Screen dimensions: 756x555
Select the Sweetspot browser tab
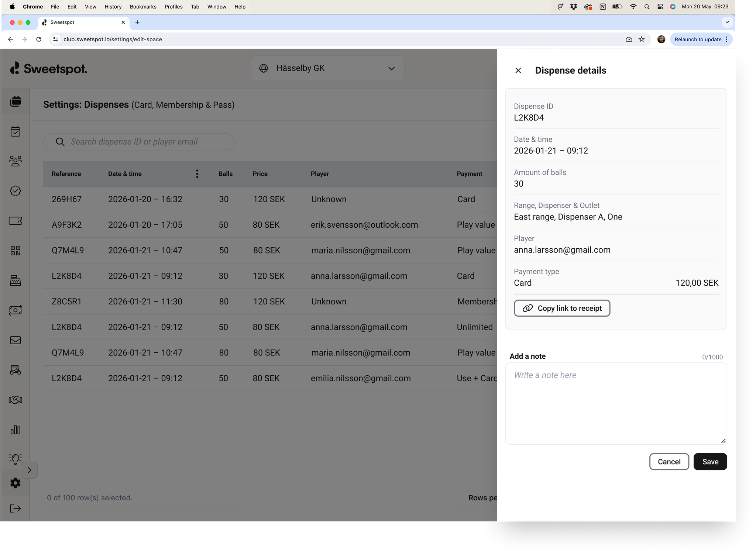(x=83, y=23)
